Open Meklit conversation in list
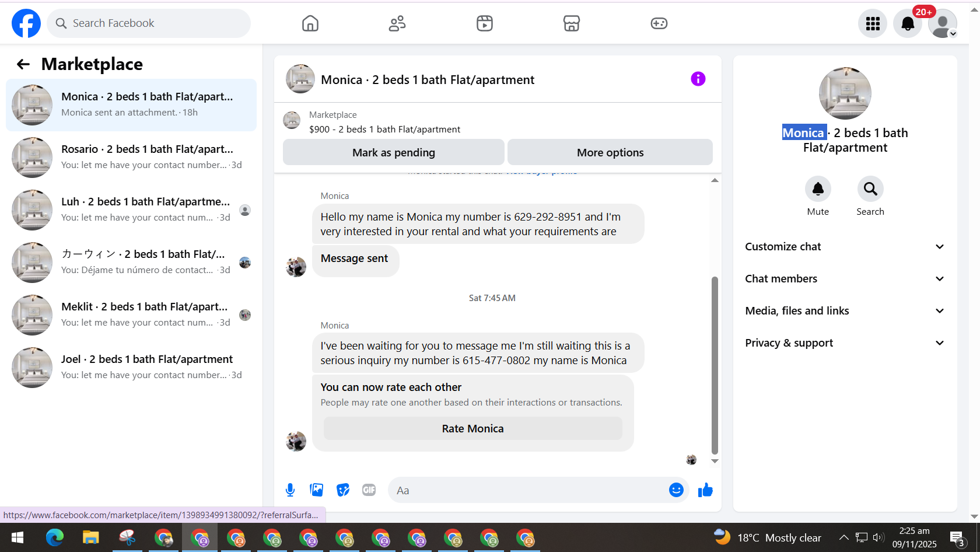The width and height of the screenshot is (980, 552). (131, 315)
